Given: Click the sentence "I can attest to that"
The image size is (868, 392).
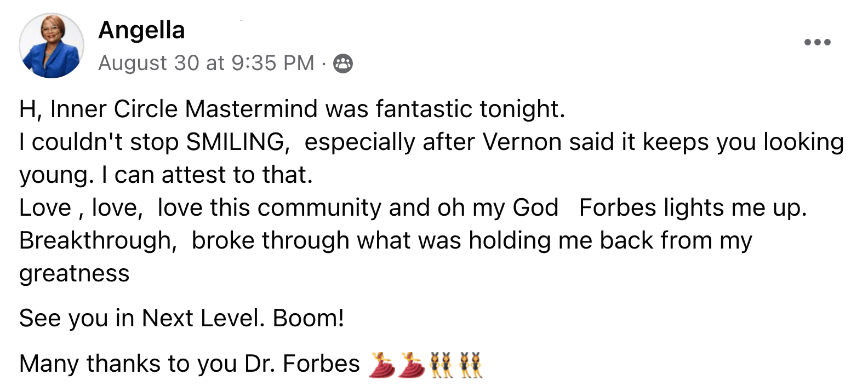Looking at the screenshot, I should pos(207,175).
